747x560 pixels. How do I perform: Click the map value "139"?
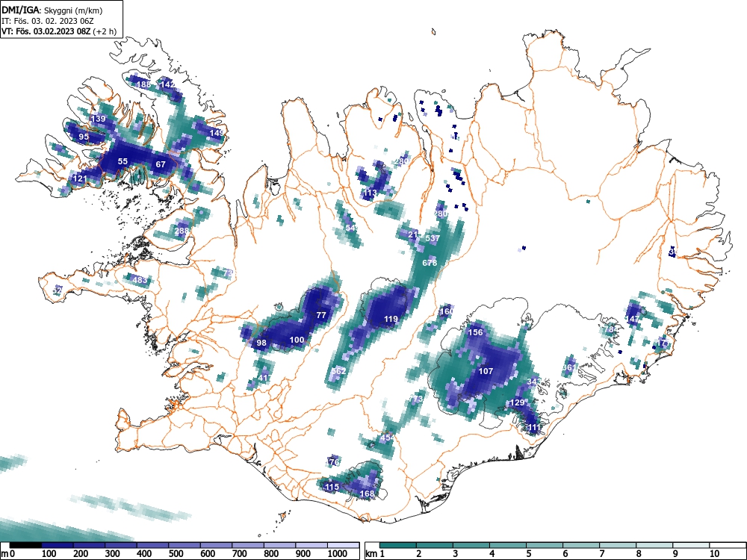tap(98, 119)
